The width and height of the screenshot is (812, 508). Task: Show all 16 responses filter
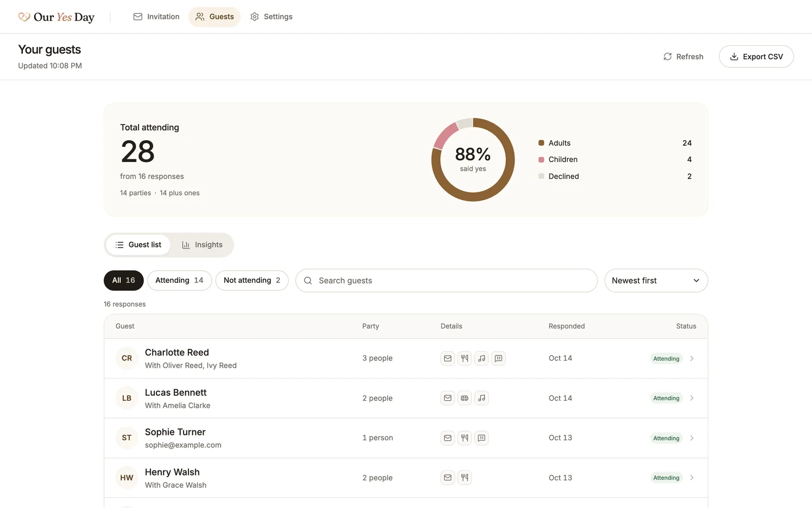[124, 280]
